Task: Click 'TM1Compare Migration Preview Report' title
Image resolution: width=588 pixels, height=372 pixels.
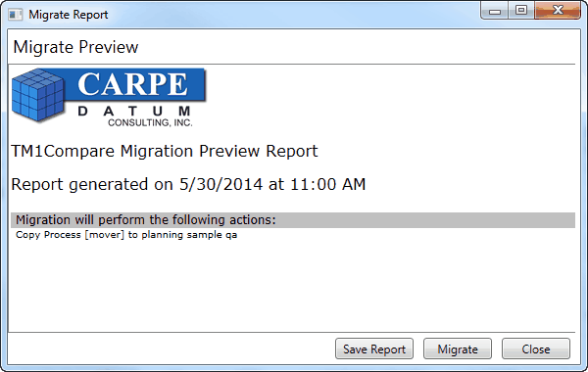Action: pyautogui.click(x=165, y=151)
